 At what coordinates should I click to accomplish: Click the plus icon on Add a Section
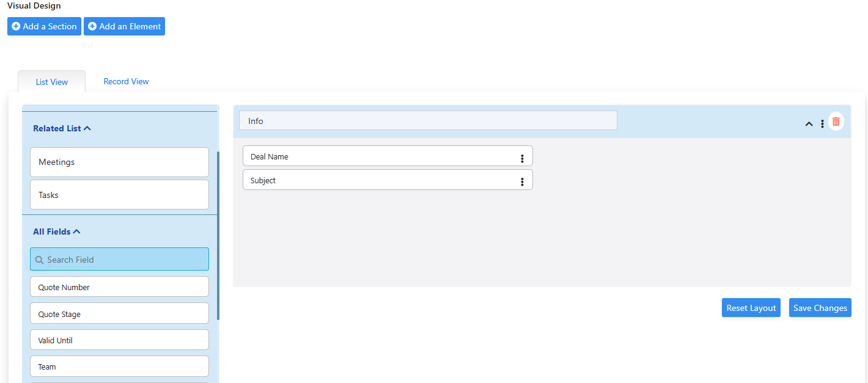[x=16, y=26]
